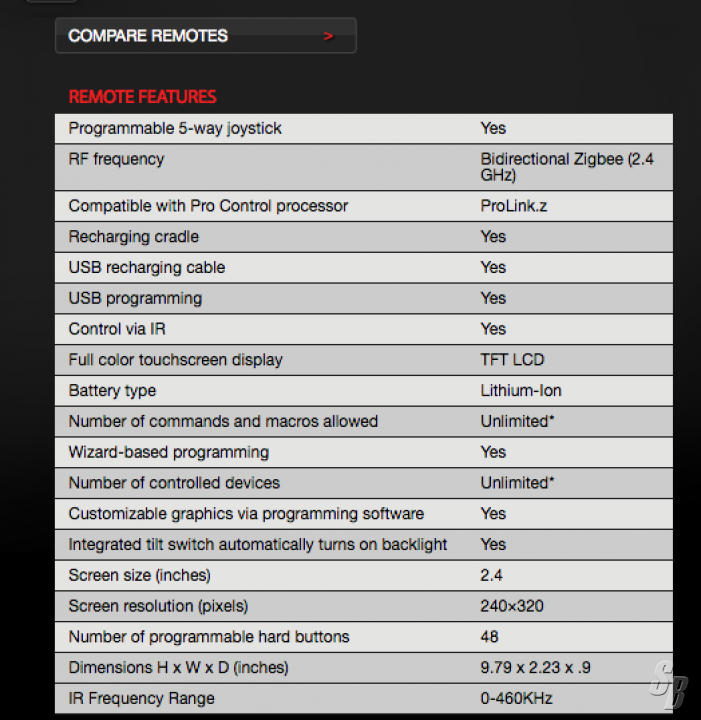Click the SB watermark logo
701x720 pixels.
(x=668, y=688)
